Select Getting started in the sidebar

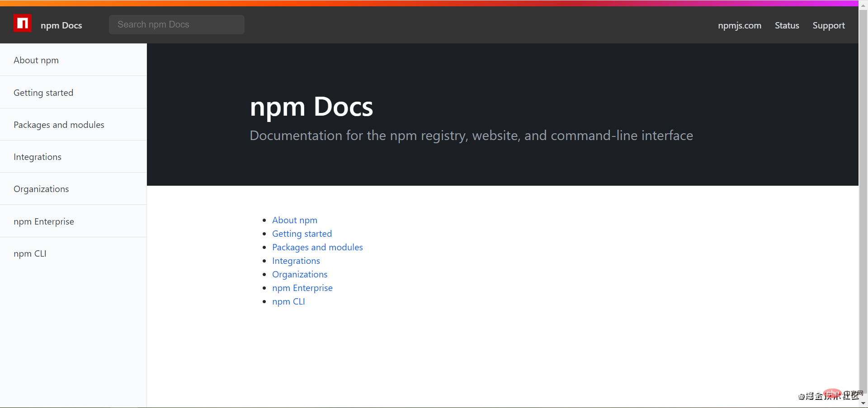[73, 93]
